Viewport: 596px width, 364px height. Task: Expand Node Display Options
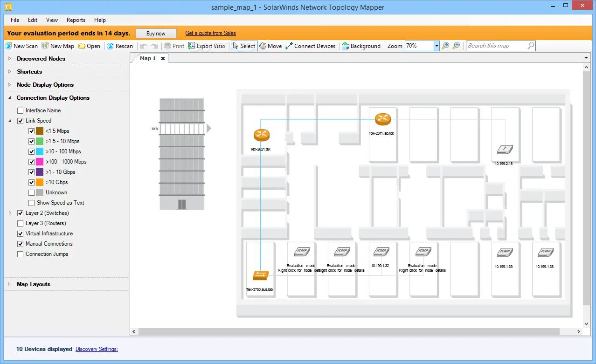point(9,85)
